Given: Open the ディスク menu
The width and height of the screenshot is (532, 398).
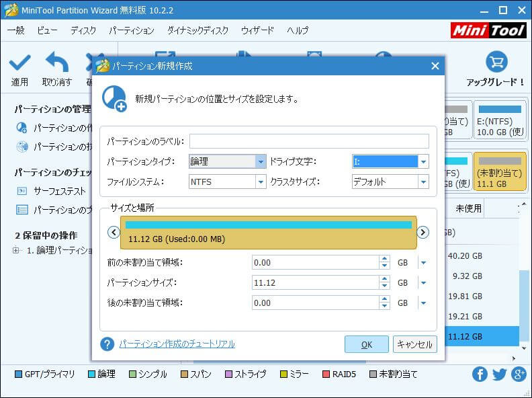Looking at the screenshot, I should (x=83, y=30).
